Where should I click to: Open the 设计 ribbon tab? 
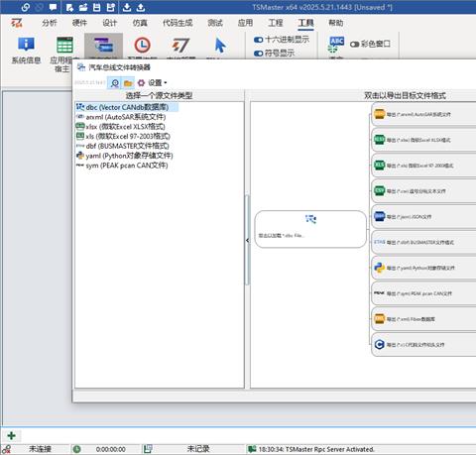[x=109, y=23]
